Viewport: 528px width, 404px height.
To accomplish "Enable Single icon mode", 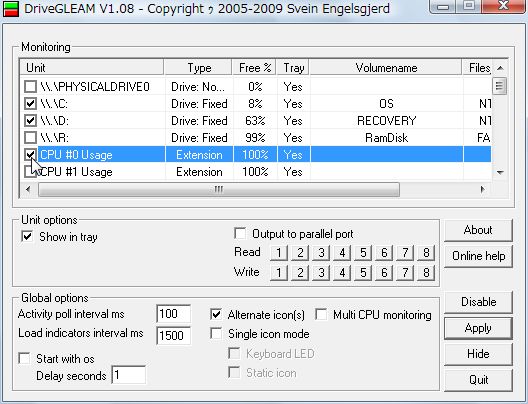I will pyautogui.click(x=216, y=334).
